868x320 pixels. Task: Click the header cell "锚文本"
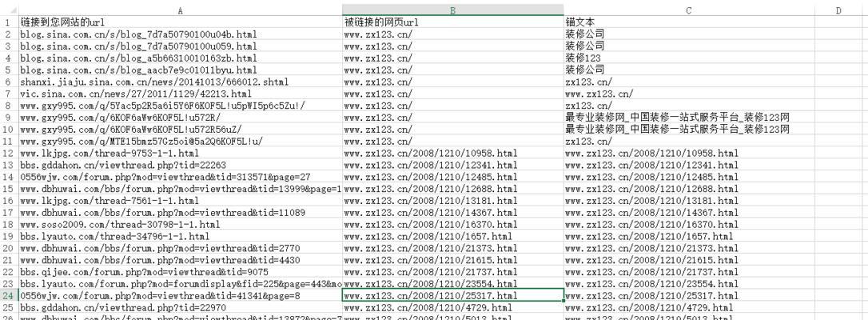pos(579,22)
